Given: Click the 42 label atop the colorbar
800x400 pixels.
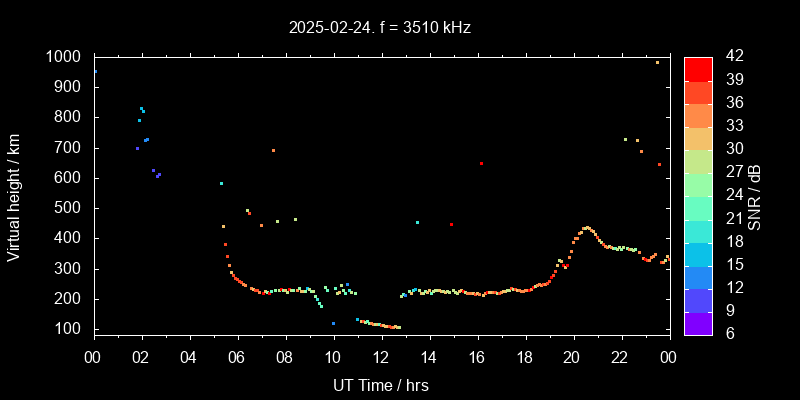Looking at the screenshot, I should [x=732, y=57].
